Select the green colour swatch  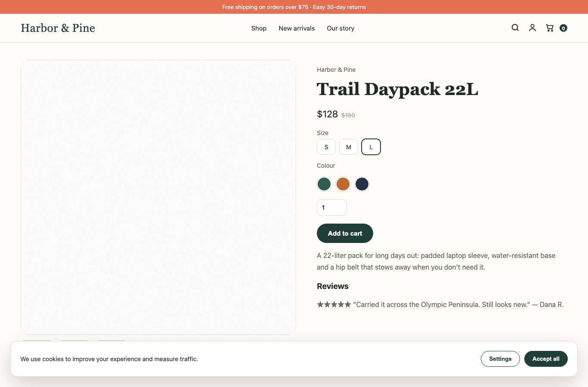(324, 184)
